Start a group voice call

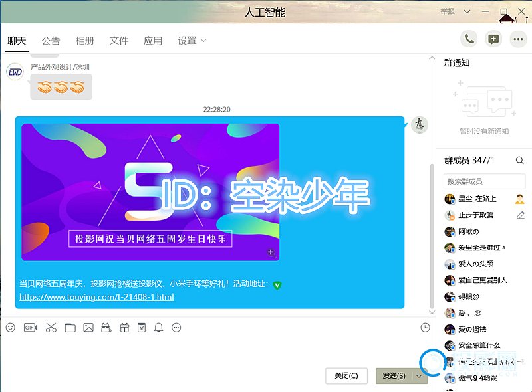(469, 39)
